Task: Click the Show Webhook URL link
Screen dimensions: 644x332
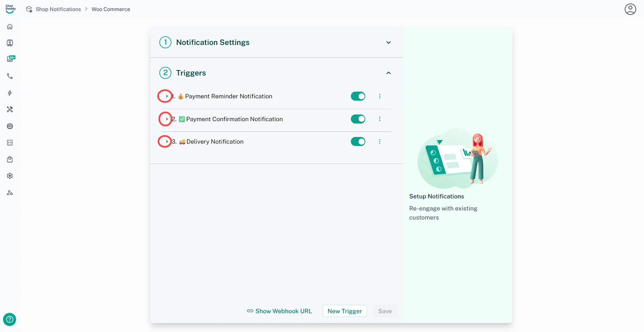Action: (279, 311)
